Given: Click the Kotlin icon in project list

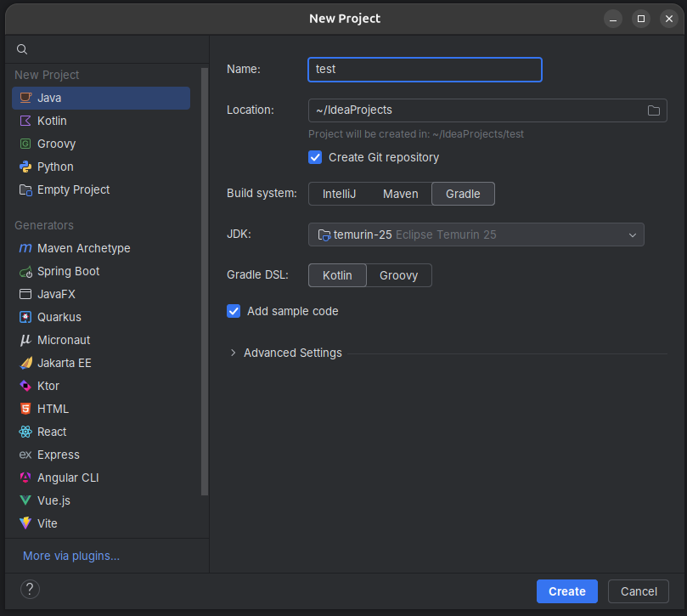Looking at the screenshot, I should coord(25,121).
